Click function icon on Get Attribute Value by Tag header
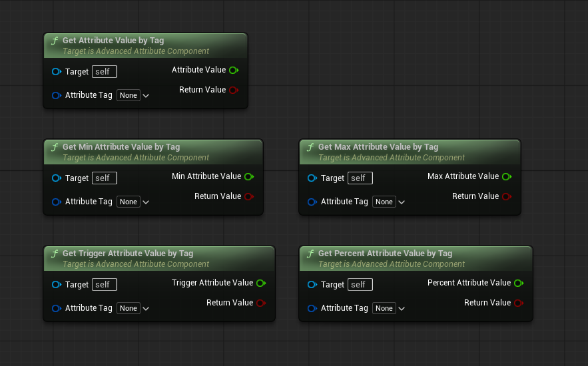588x366 pixels. [x=55, y=41]
